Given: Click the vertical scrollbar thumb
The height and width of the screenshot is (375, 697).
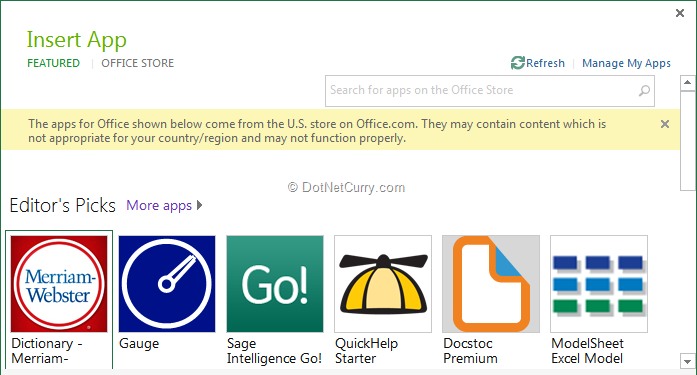Looking at the screenshot, I should tap(688, 141).
